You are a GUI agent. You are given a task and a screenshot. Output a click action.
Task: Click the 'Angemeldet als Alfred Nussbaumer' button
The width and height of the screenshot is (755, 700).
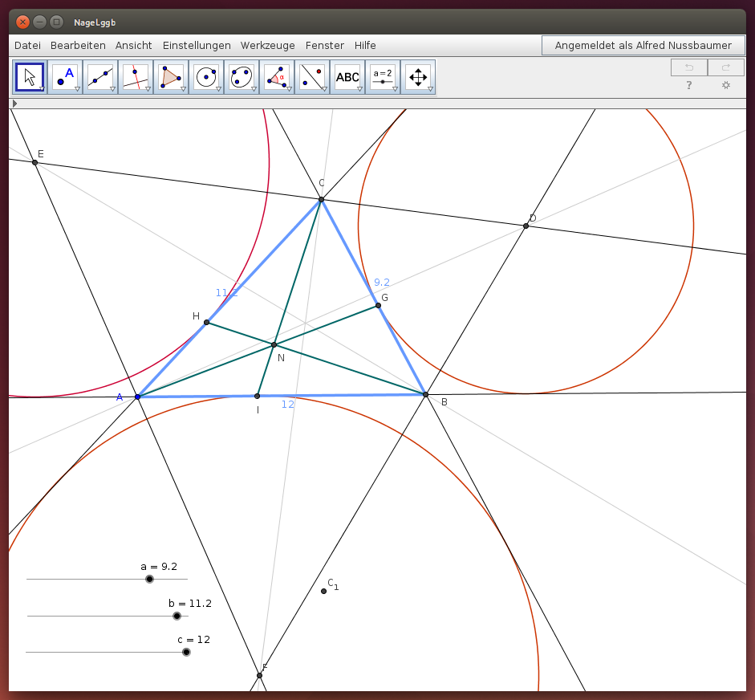click(x=643, y=45)
